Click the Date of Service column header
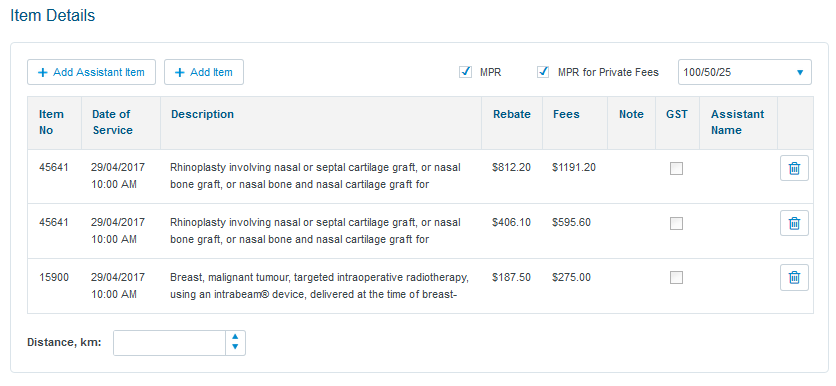 112,122
